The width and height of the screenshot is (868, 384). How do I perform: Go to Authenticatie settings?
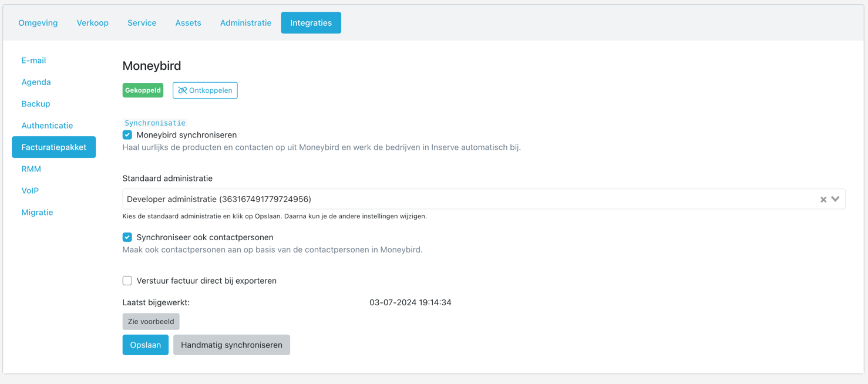click(x=47, y=126)
